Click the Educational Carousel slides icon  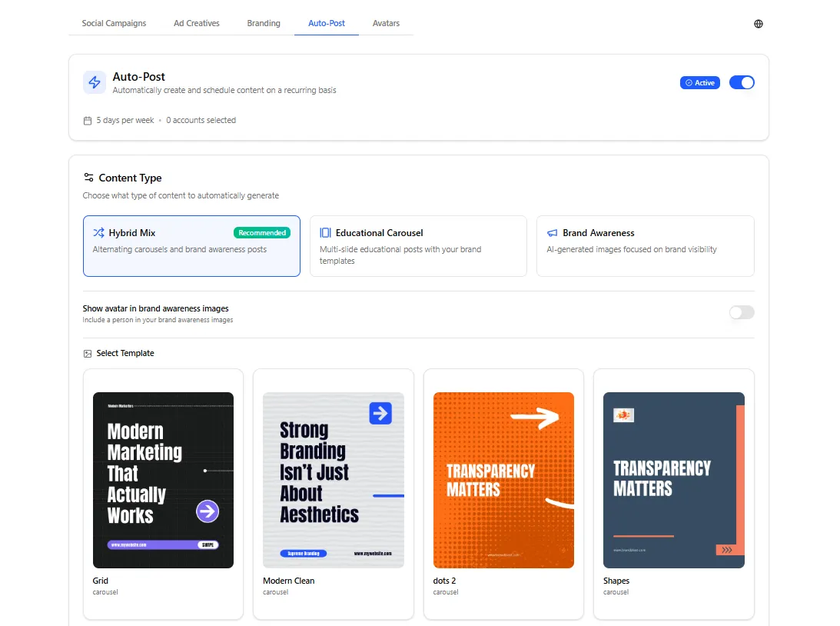click(325, 232)
